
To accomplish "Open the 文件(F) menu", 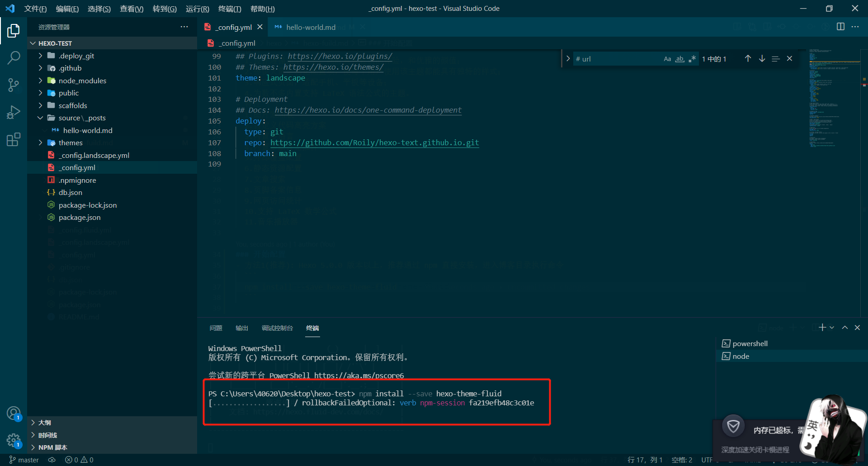I will (35, 9).
